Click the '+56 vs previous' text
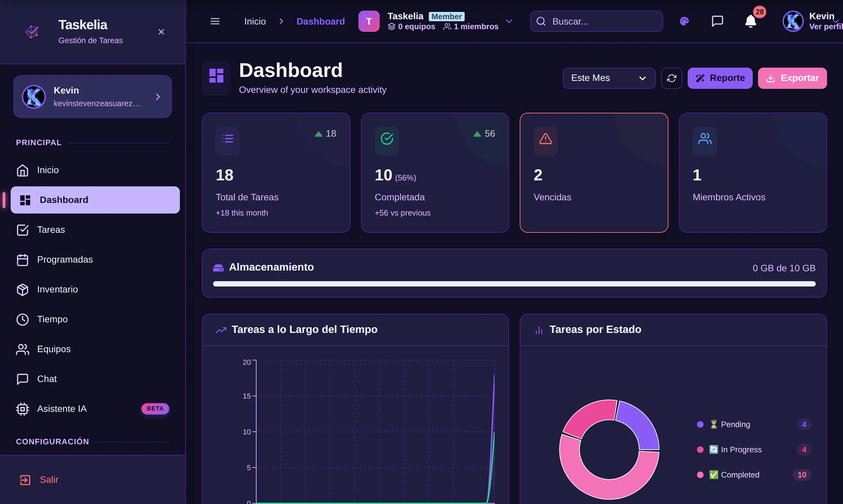843x504 pixels. click(403, 213)
